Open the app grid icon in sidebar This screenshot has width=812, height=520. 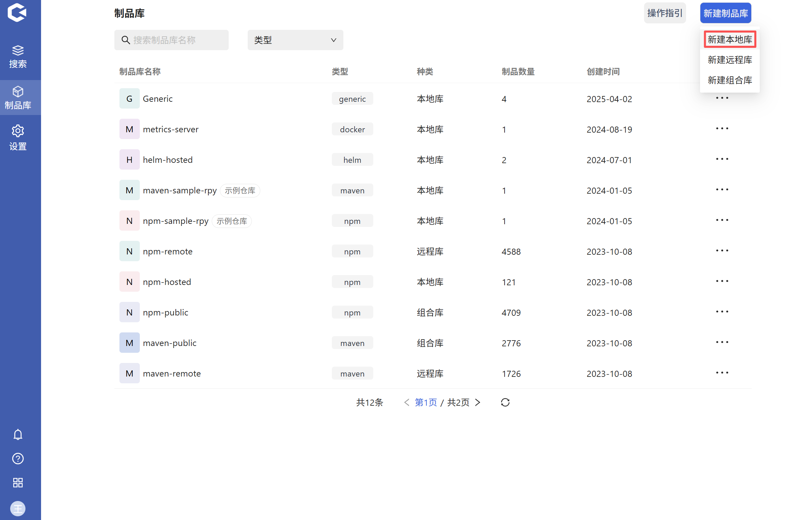pos(18,482)
